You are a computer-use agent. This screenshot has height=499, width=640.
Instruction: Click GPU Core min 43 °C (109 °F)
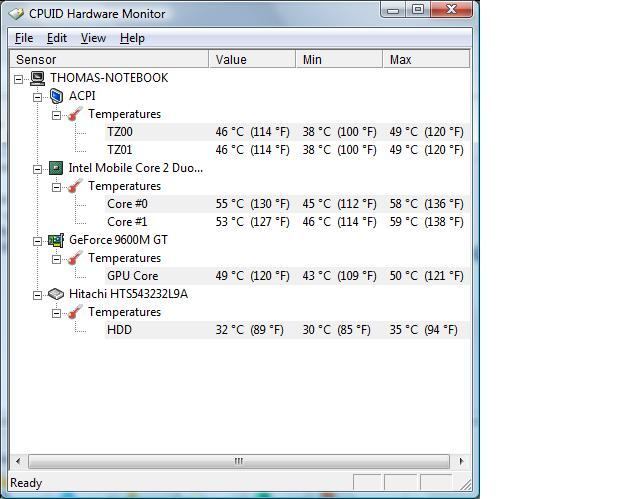pos(339,276)
